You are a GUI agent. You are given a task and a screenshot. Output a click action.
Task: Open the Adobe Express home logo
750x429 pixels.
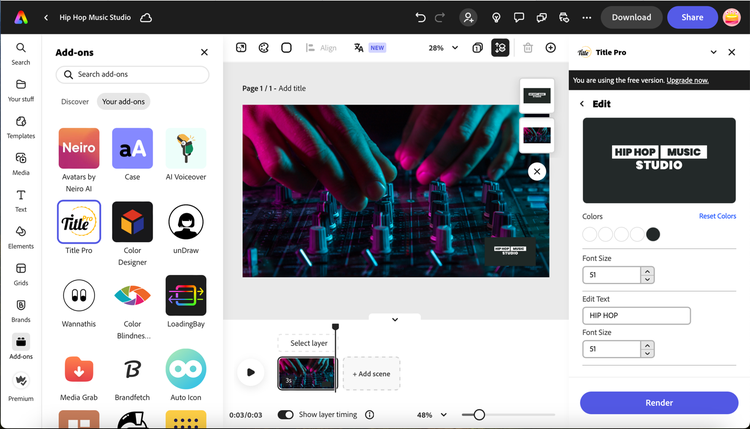click(x=21, y=17)
